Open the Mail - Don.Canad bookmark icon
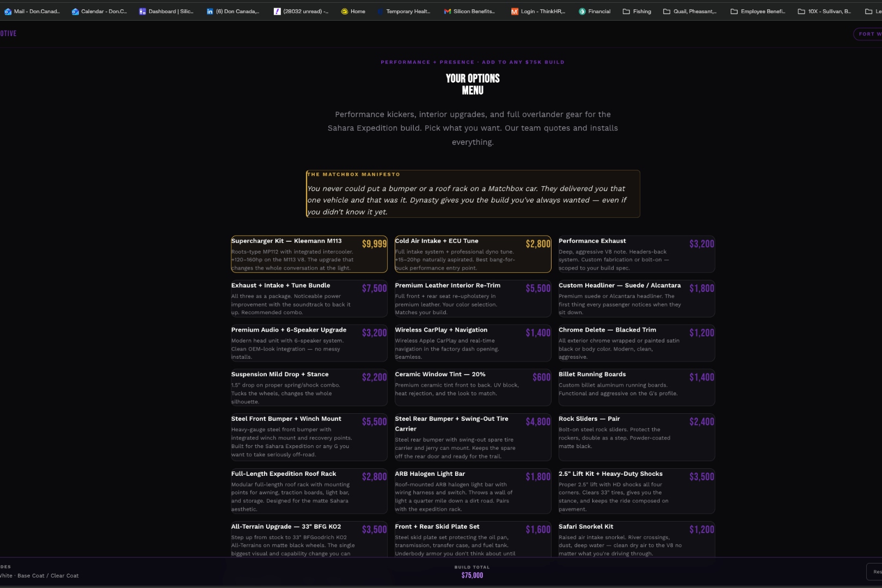Screen dimensions: 882x588 click(x=8, y=11)
